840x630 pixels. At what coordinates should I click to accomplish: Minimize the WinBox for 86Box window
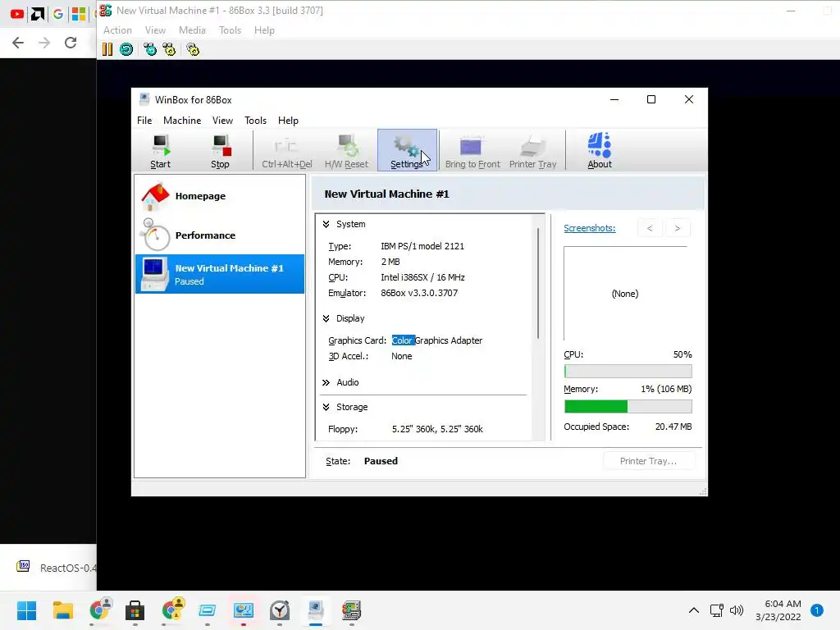pyautogui.click(x=614, y=99)
